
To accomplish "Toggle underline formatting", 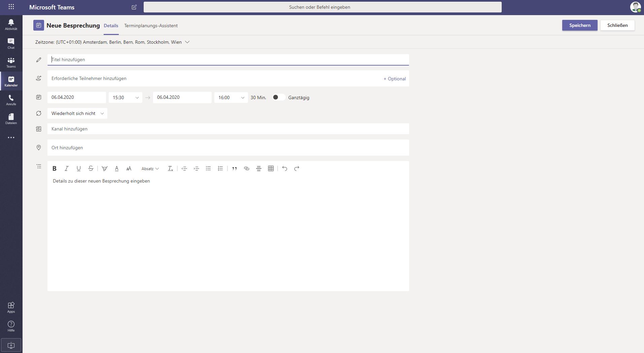I will 79,168.
